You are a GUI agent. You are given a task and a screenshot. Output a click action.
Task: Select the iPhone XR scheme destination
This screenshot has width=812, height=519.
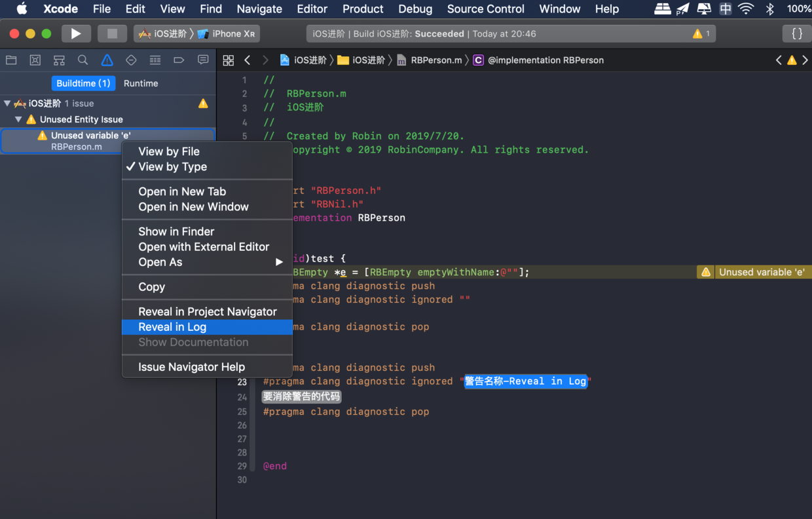(228, 33)
